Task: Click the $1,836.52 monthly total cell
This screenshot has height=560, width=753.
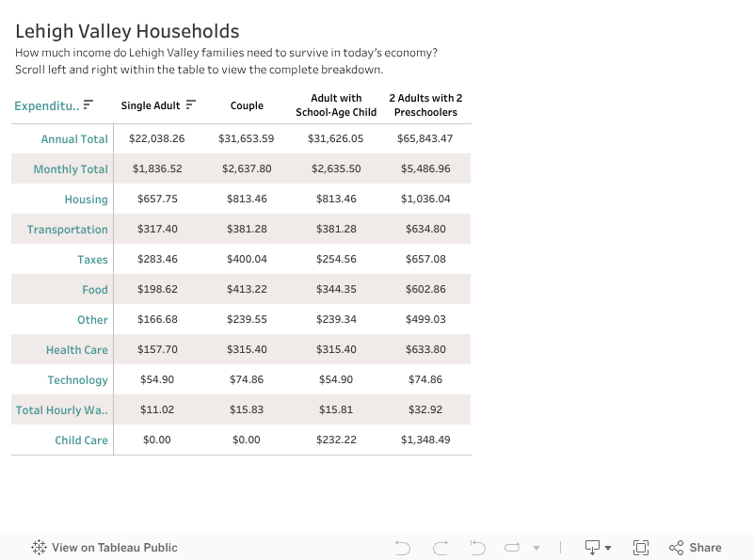Action: [157, 169]
